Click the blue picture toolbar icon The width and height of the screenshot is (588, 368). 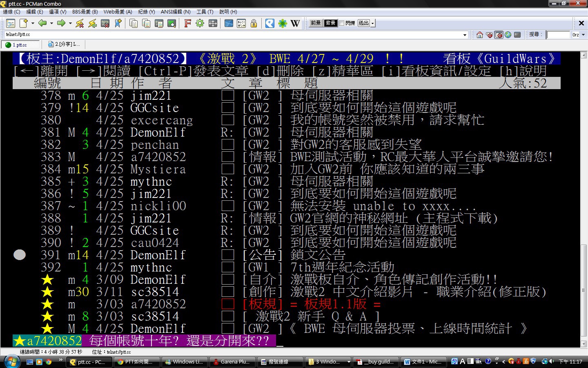(229, 23)
